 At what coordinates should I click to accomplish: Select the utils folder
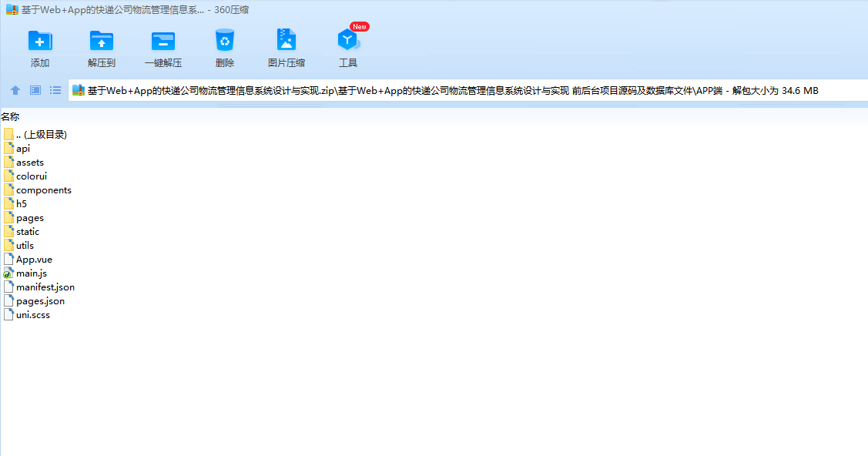coord(18,246)
